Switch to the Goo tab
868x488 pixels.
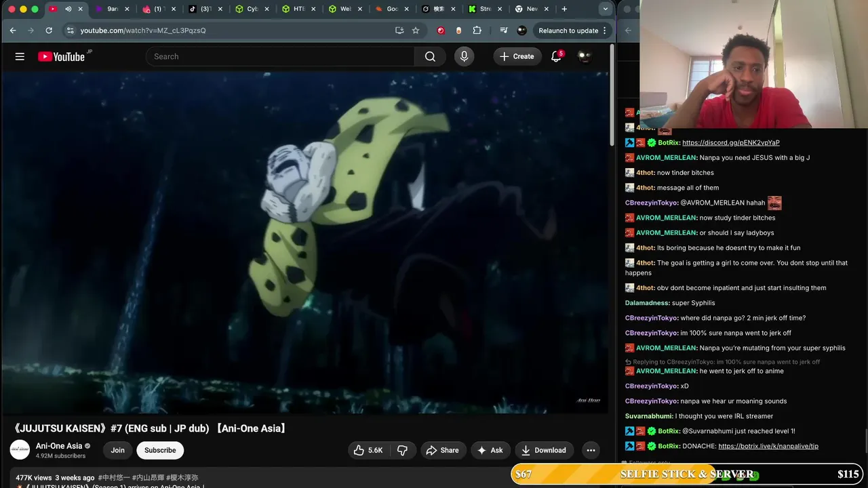391,9
